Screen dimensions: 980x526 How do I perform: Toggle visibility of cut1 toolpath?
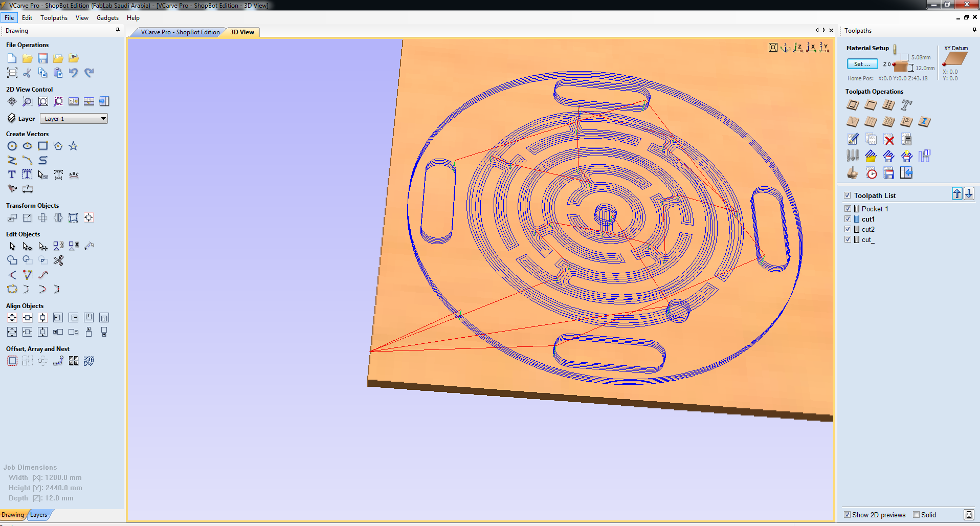[848, 218]
